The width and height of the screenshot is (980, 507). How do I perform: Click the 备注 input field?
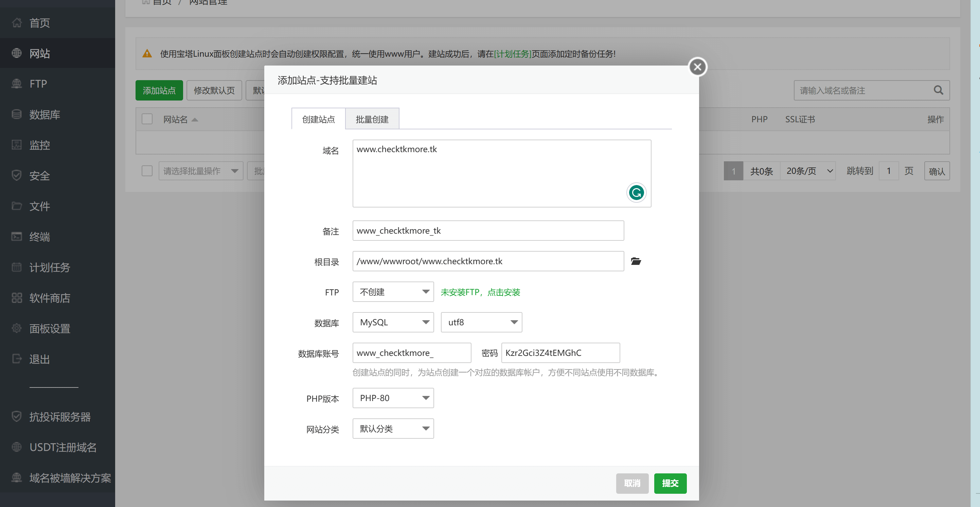click(488, 231)
